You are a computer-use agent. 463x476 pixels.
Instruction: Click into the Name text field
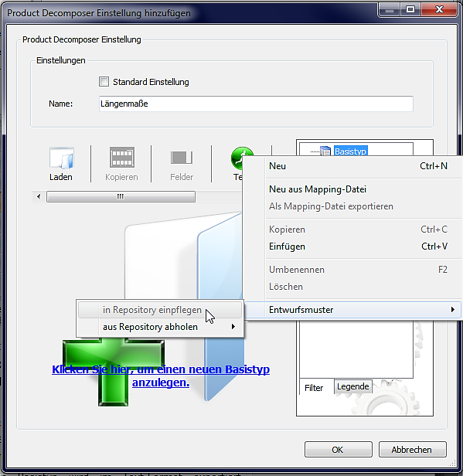(256, 104)
